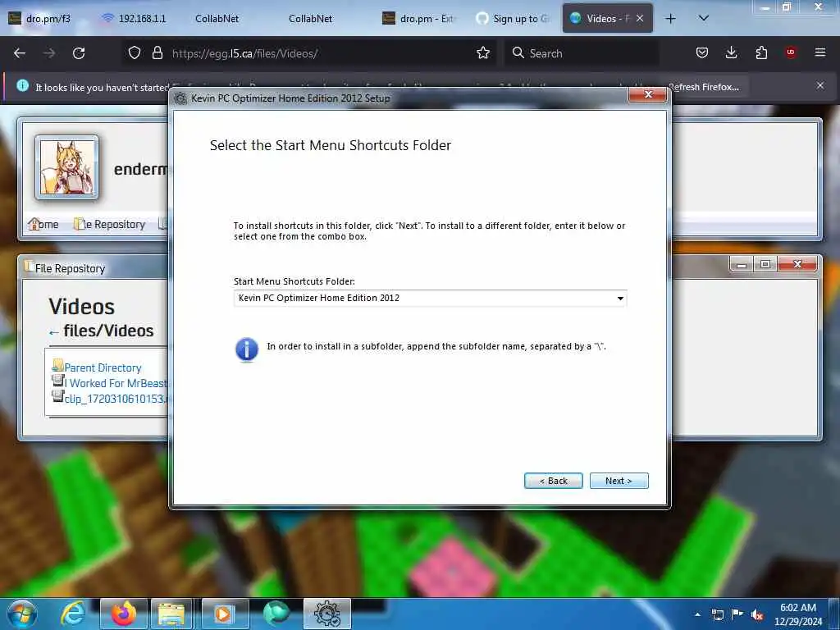Close the File Repository panel
This screenshot has width=840, height=630.
(797, 264)
